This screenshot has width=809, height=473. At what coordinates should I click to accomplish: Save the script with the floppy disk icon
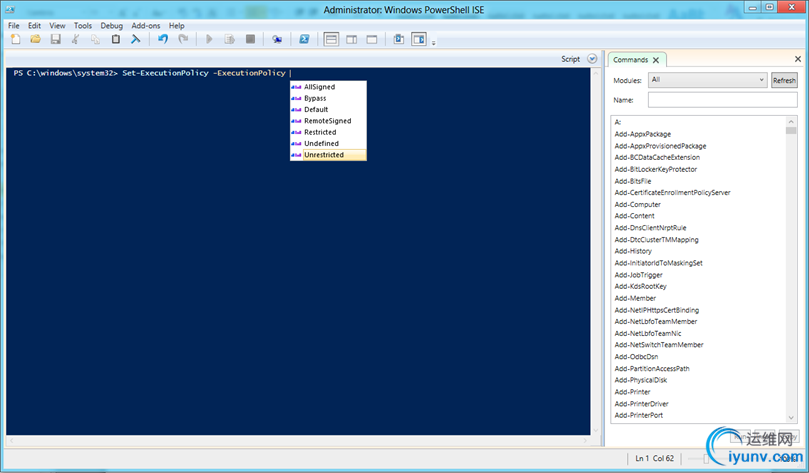coord(55,39)
